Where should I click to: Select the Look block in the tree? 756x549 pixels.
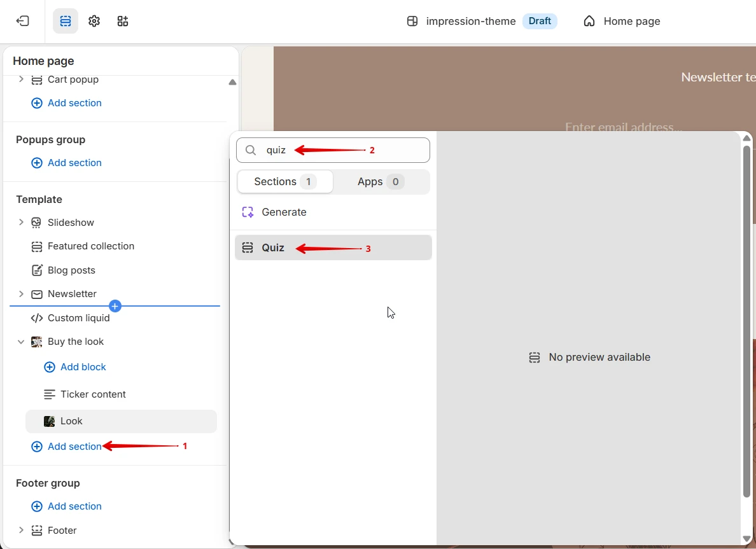pyautogui.click(x=121, y=422)
